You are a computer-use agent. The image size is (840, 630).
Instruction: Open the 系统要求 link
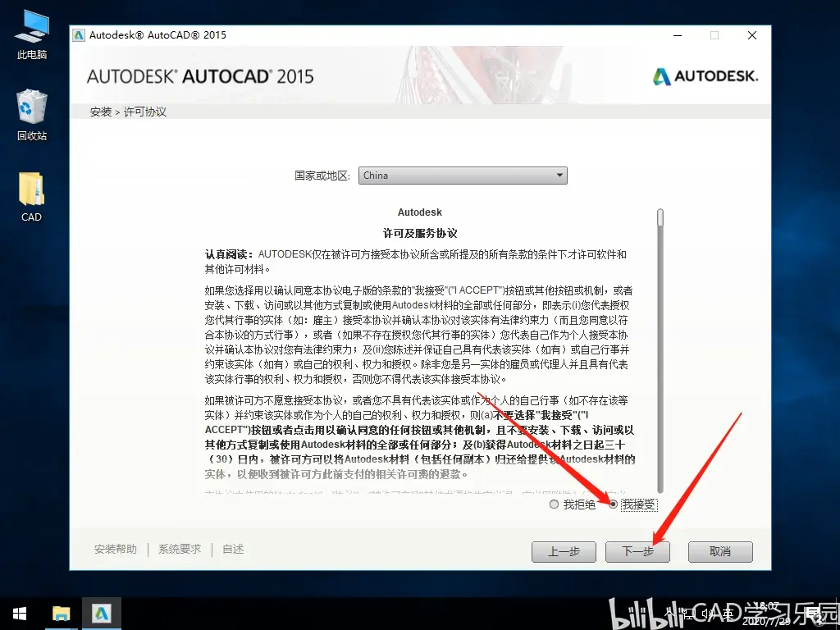pyautogui.click(x=180, y=549)
